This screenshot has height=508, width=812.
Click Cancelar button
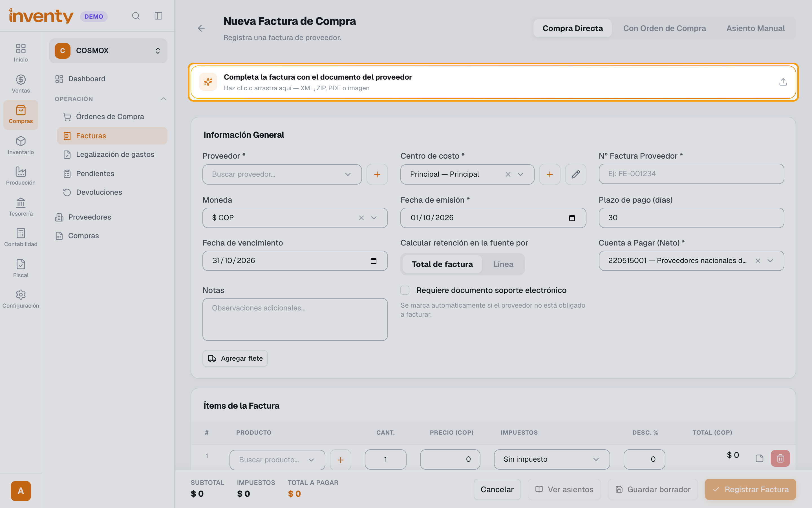tap(497, 489)
